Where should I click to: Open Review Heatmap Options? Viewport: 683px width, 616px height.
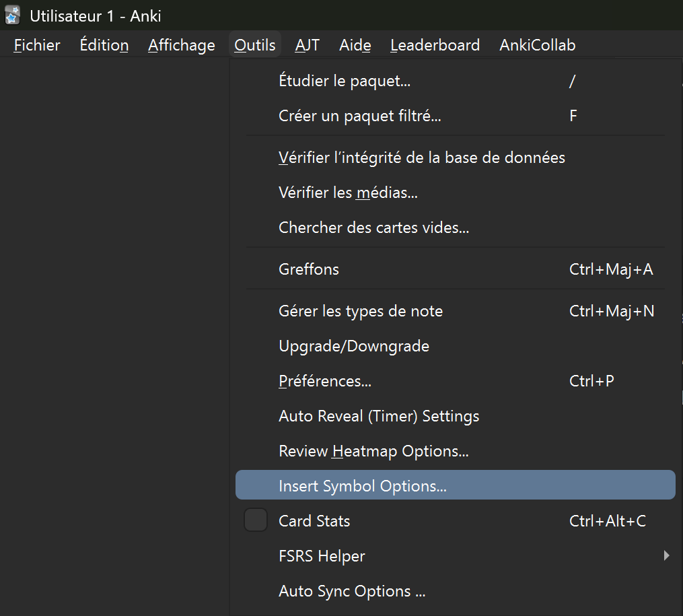click(373, 451)
